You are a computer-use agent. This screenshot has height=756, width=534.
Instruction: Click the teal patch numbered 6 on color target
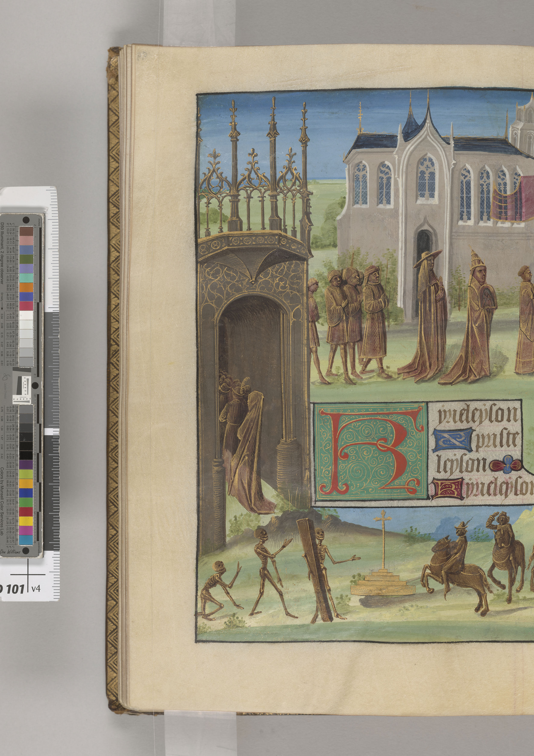[x=26, y=278]
